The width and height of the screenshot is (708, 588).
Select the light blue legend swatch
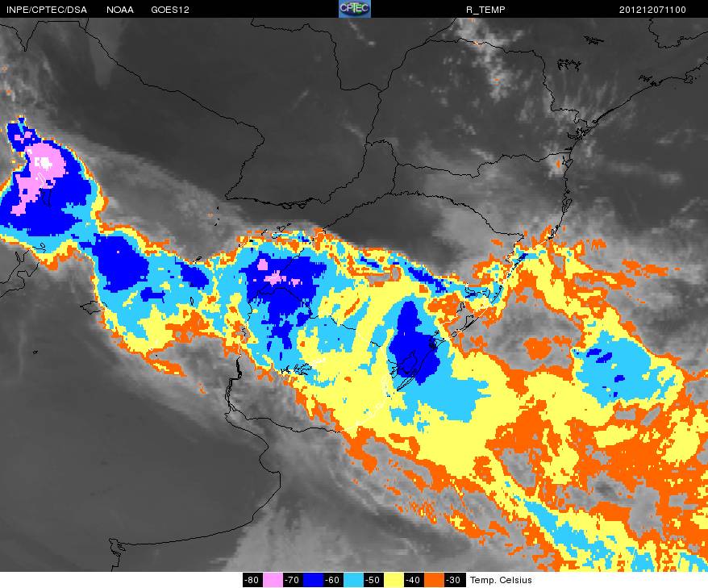click(353, 580)
